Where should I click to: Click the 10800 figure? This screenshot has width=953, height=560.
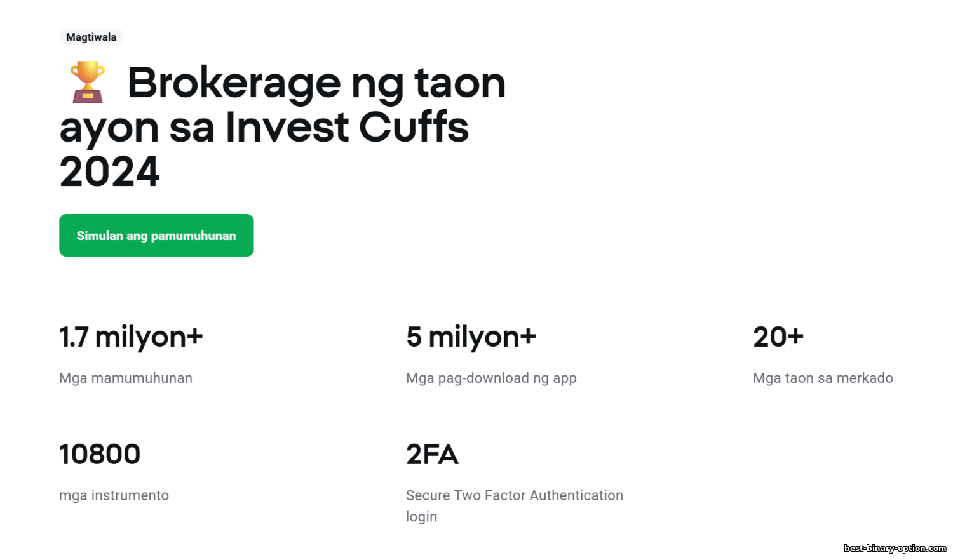click(100, 455)
